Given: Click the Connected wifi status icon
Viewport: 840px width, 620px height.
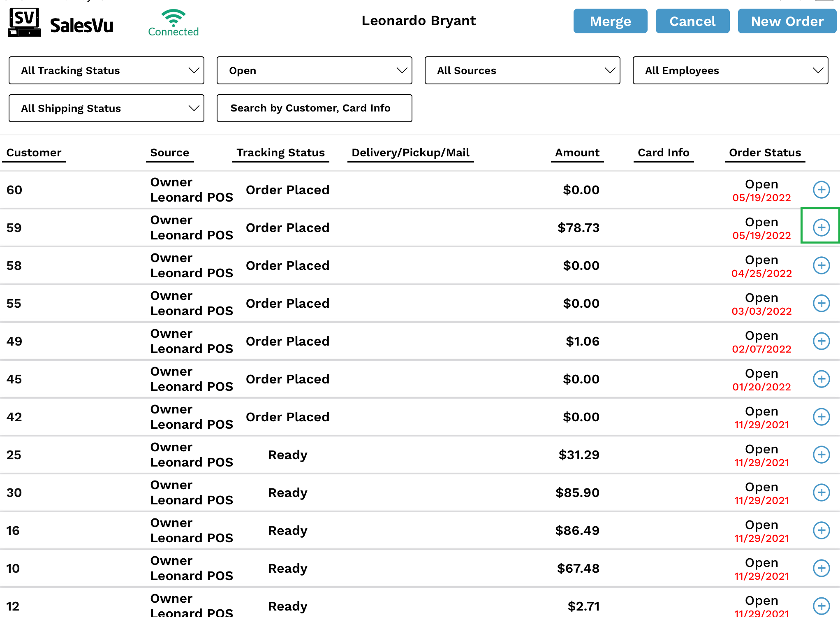Looking at the screenshot, I should coord(173,18).
